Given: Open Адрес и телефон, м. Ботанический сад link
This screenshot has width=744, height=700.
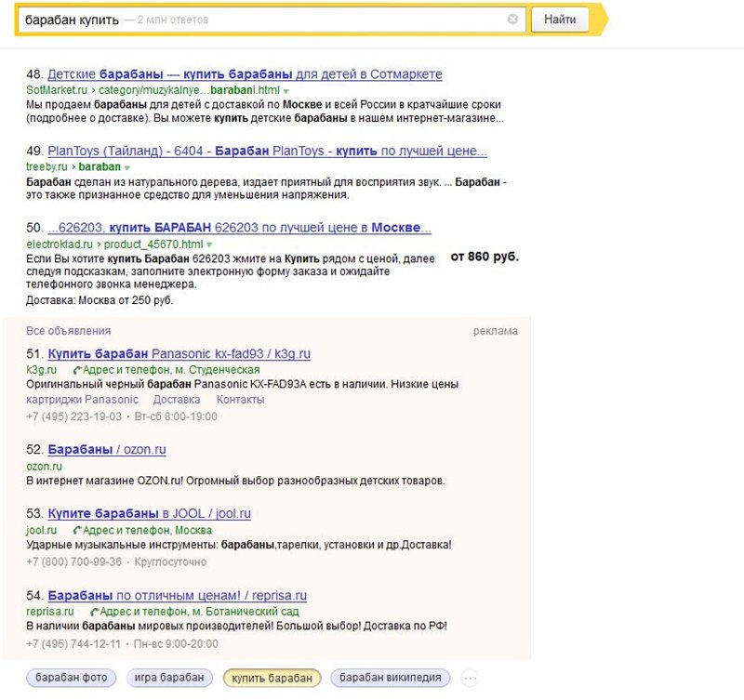Looking at the screenshot, I should pos(199,612).
